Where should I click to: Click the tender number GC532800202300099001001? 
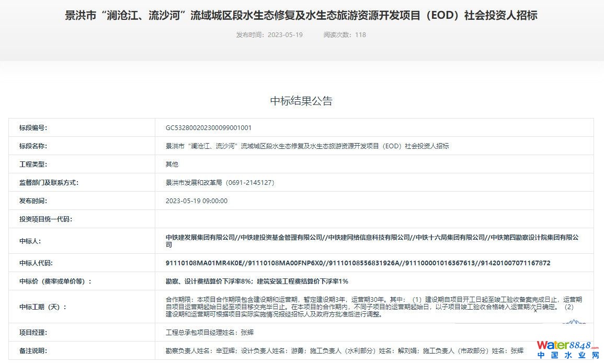tap(209, 128)
